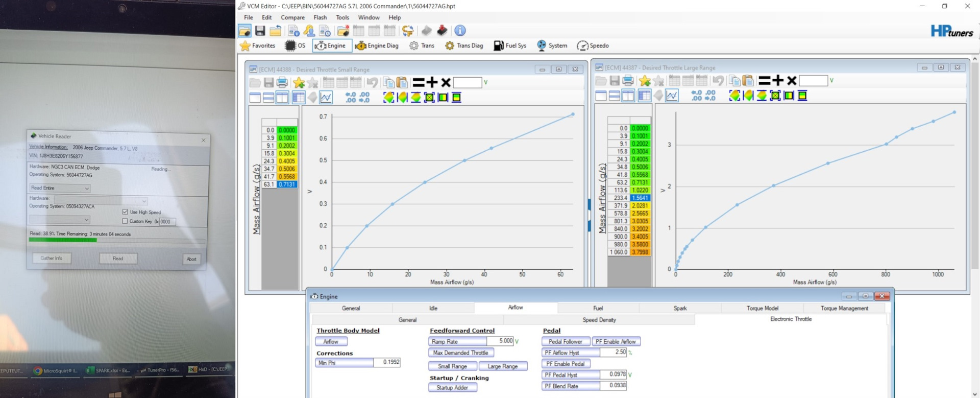Viewport: 980px width, 398px height.
Task: Open the Max Demanded Throttle table
Action: 460,353
